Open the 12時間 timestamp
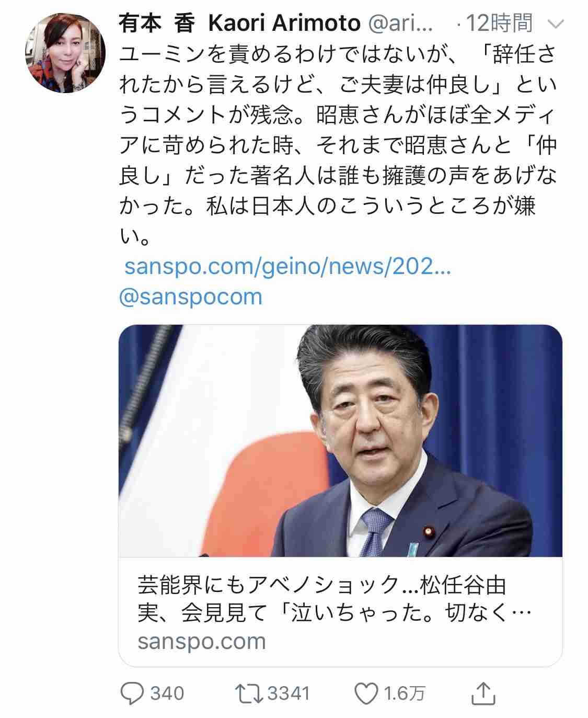The height and width of the screenshot is (718, 588). pos(499,24)
